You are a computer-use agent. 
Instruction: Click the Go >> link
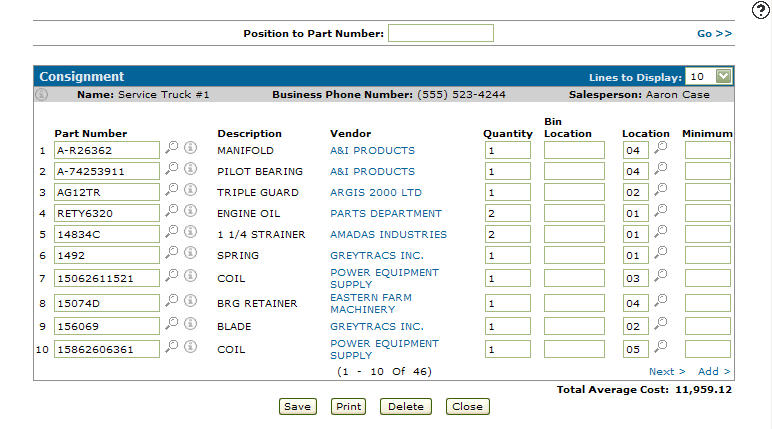(714, 33)
